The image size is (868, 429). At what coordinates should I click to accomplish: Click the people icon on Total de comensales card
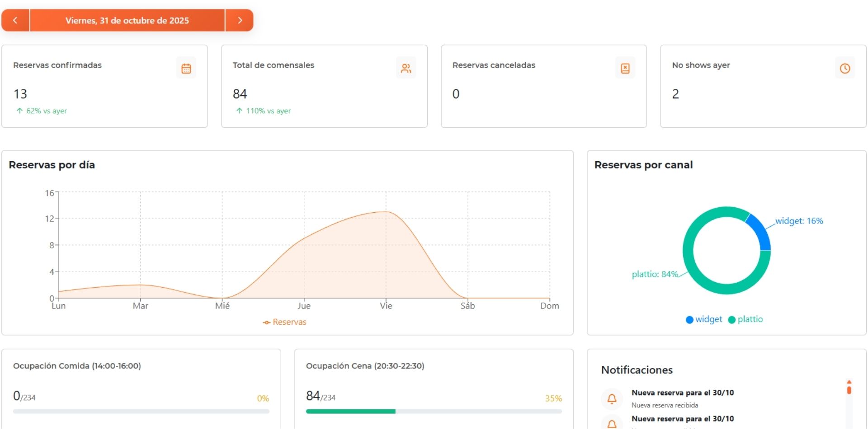point(406,67)
